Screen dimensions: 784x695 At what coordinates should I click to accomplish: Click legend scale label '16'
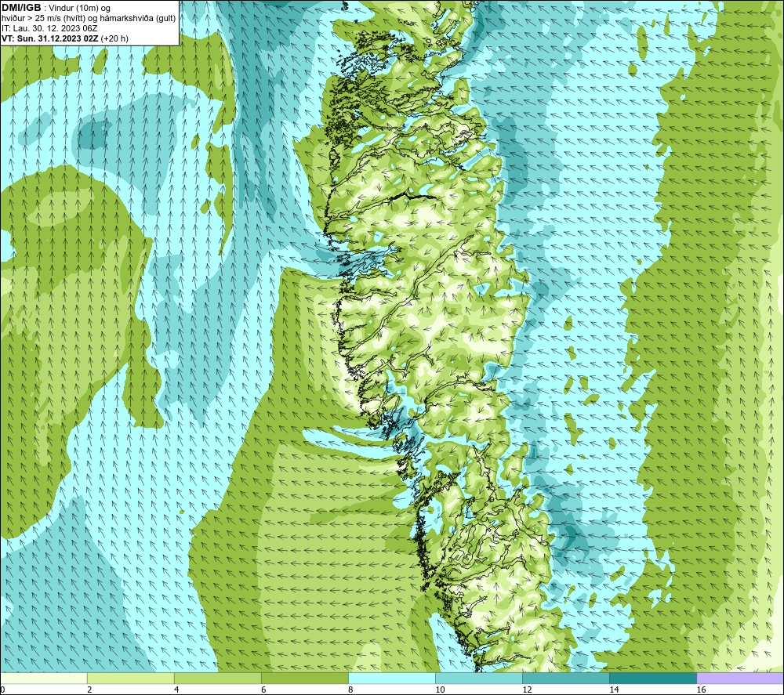pyautogui.click(x=700, y=690)
